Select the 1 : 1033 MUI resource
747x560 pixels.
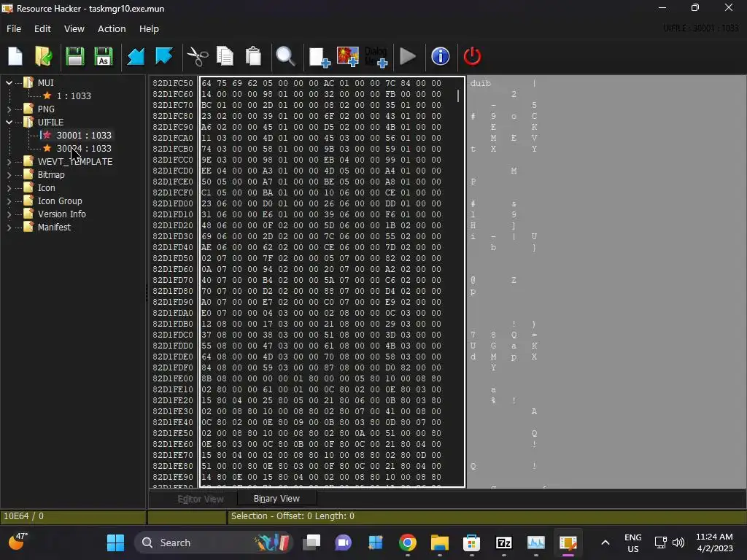[74, 96]
